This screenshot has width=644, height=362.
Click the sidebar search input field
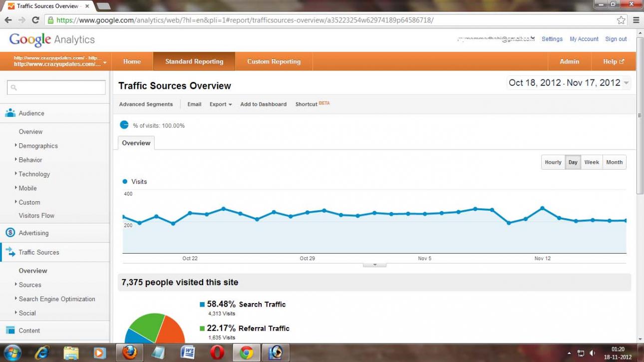coord(56,87)
